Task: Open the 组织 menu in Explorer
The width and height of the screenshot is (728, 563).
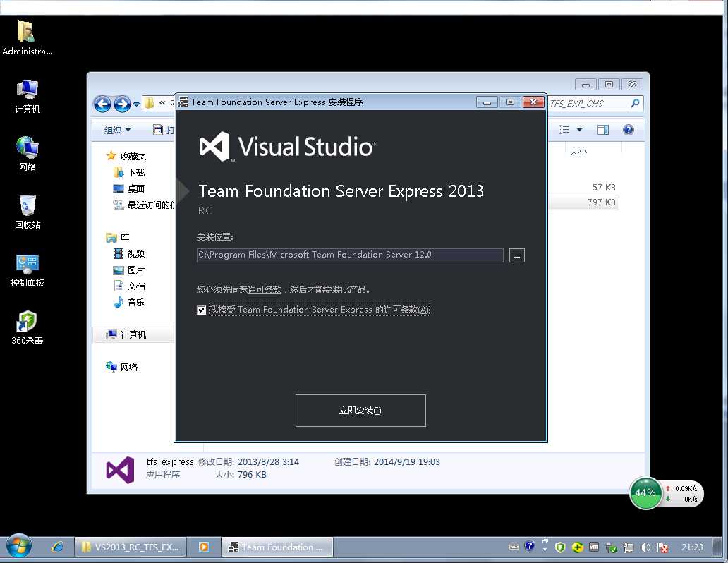Action: (118, 130)
